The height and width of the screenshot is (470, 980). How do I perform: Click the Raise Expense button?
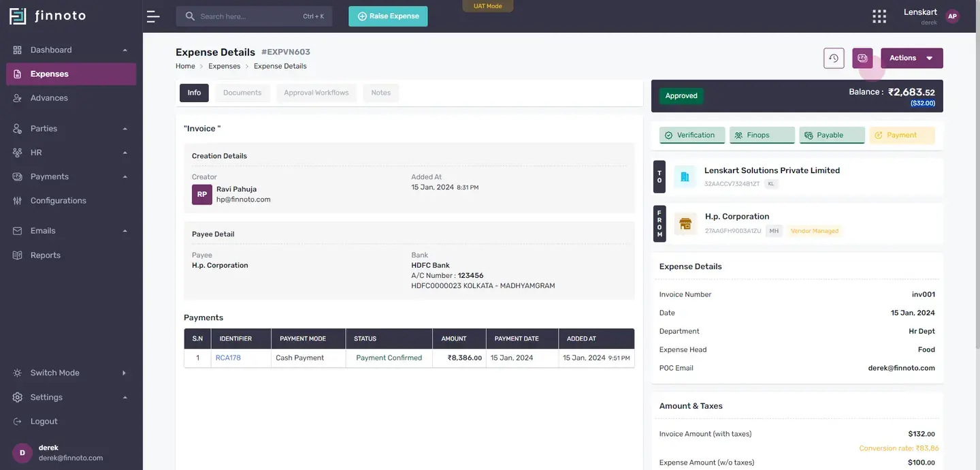[388, 16]
